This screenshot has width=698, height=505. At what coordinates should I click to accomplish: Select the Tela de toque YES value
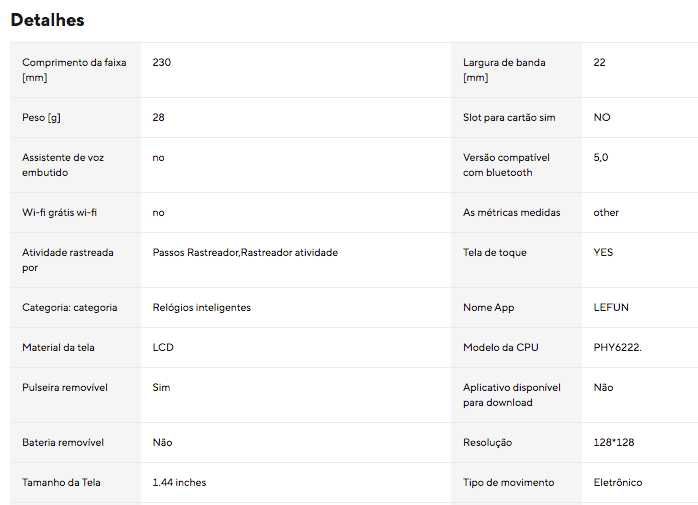click(603, 252)
